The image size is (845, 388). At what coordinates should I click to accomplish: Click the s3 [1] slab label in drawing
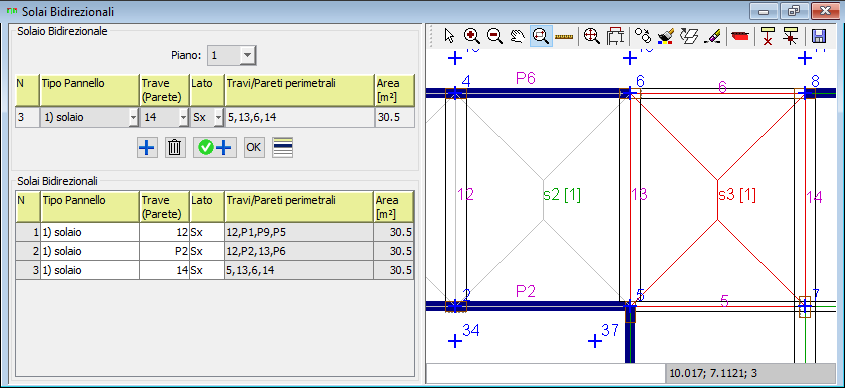point(737,195)
